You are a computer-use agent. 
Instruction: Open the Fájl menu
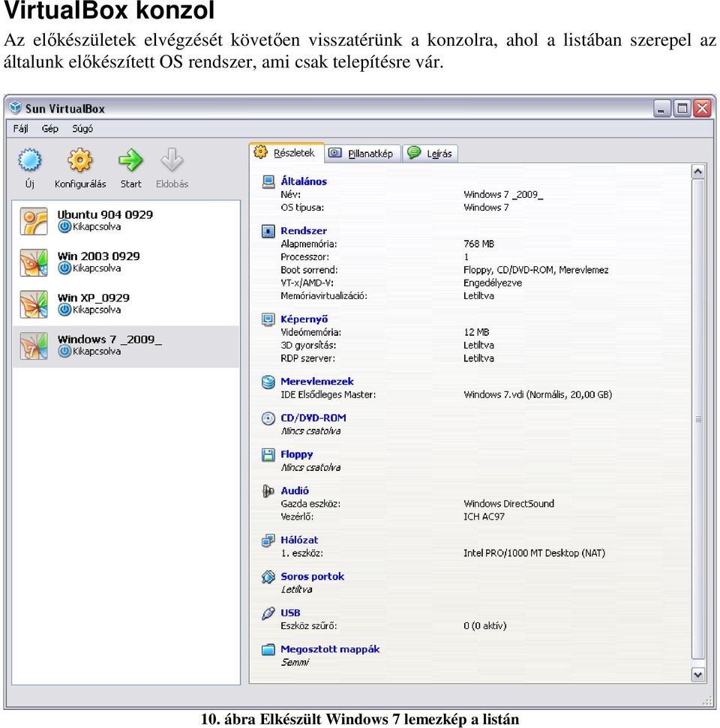coord(20,129)
